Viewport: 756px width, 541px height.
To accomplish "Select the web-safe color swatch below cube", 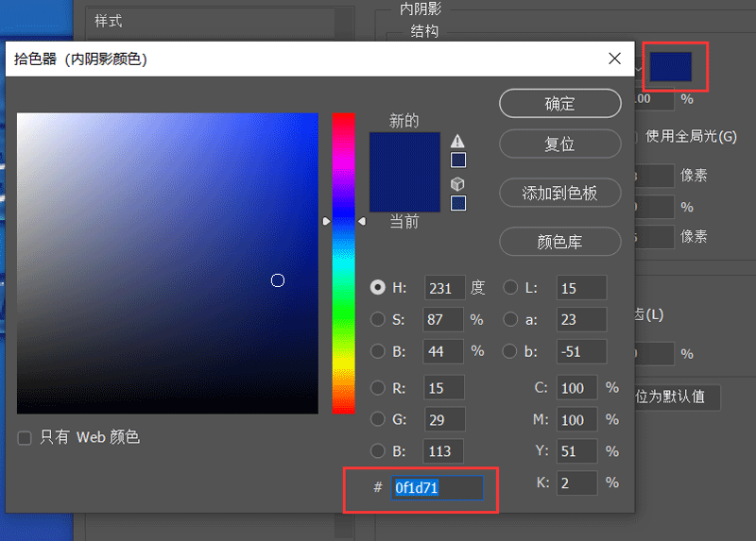I will point(458,203).
